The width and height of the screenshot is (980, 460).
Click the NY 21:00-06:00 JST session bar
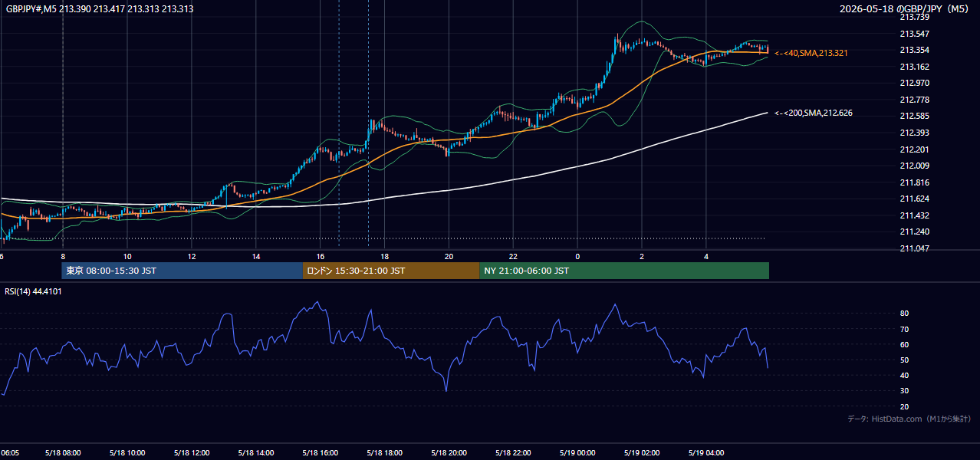point(624,271)
